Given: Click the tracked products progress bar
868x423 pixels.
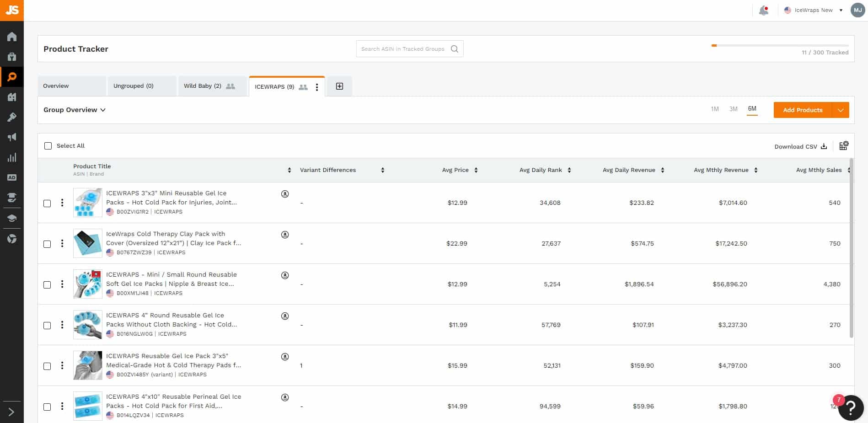Looking at the screenshot, I should pos(780,45).
